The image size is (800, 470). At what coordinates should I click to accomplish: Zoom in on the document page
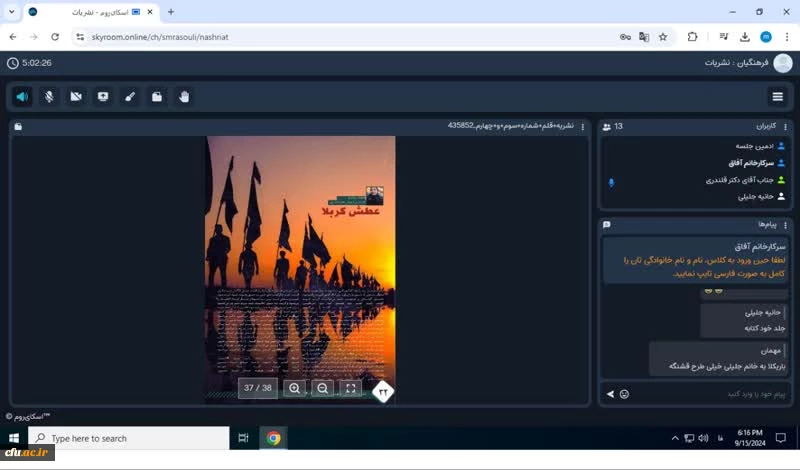click(x=294, y=388)
